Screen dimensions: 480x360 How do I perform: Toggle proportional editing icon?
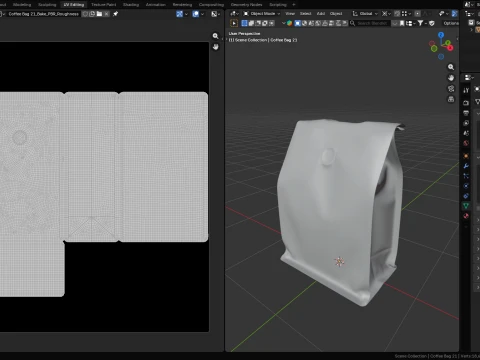[x=418, y=14]
